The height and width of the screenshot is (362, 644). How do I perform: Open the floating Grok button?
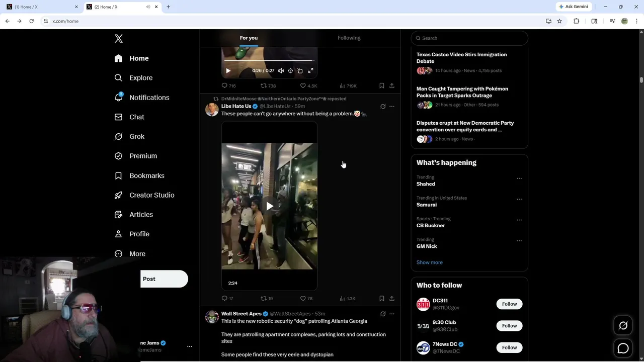point(623,326)
